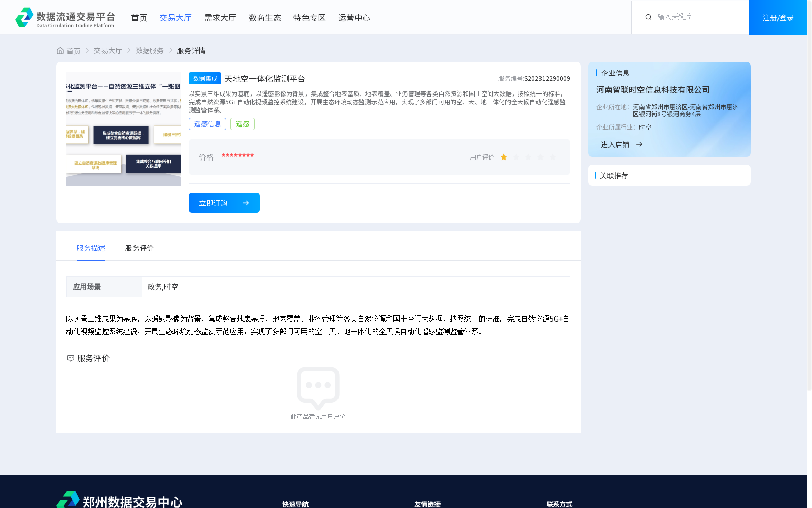Focus the 输入关键字 search field
This screenshot has height=508, width=812.
698,17
